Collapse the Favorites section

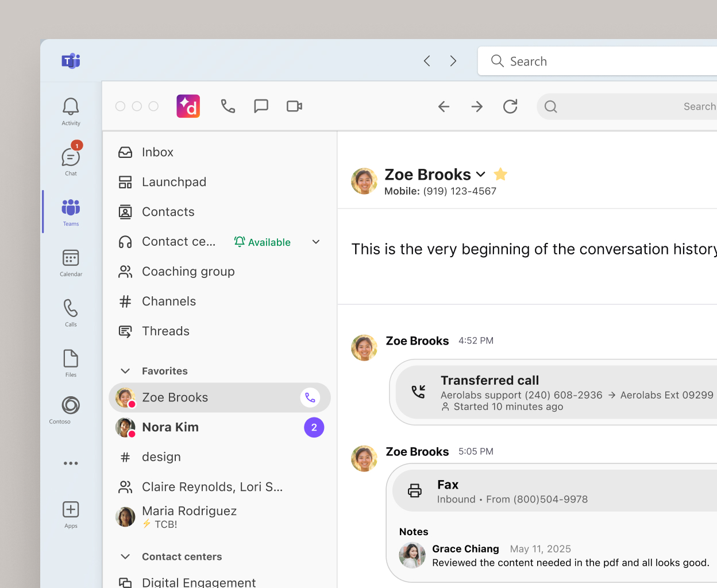(125, 371)
